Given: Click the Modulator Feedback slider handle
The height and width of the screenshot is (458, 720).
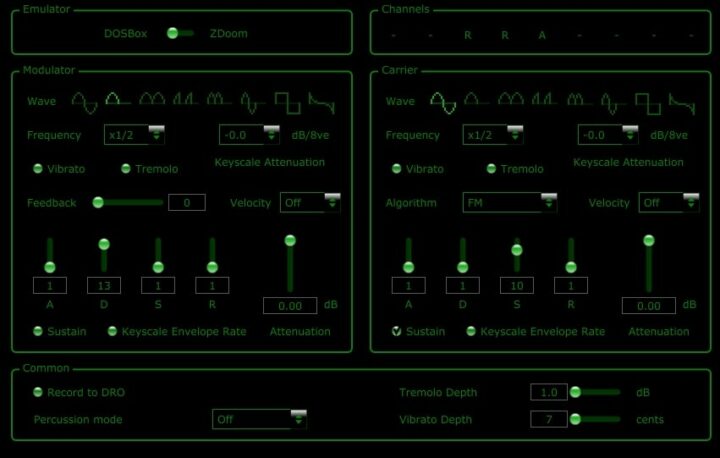Looking at the screenshot, I should (98, 202).
